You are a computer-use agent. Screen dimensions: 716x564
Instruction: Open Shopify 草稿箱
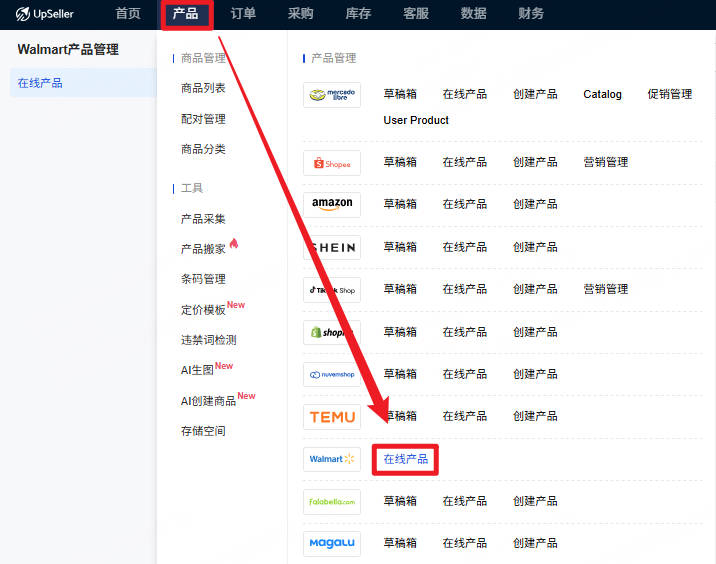point(400,332)
